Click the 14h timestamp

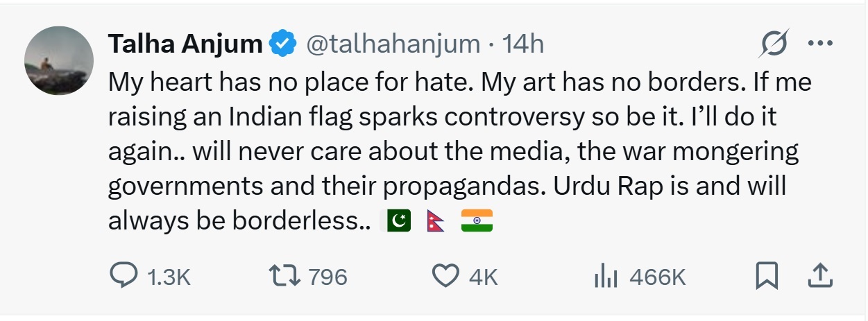(522, 44)
